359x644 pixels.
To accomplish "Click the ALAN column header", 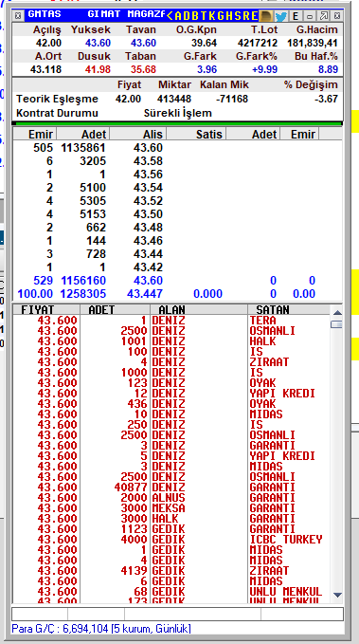I will (x=199, y=310).
